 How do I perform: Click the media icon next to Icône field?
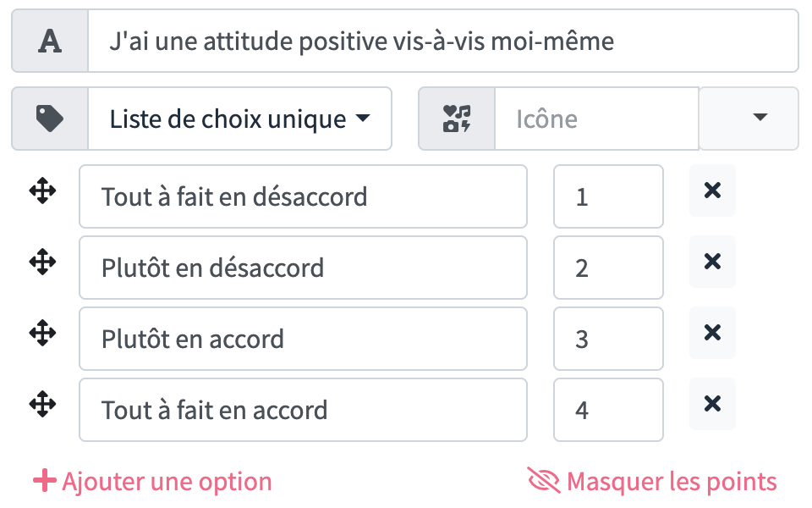pos(457,119)
